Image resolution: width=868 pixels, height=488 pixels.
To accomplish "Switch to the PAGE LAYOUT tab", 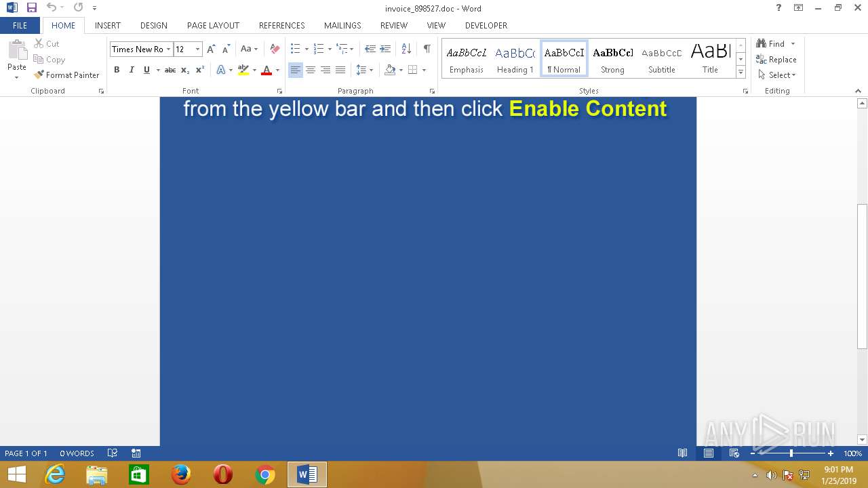I will pyautogui.click(x=213, y=25).
